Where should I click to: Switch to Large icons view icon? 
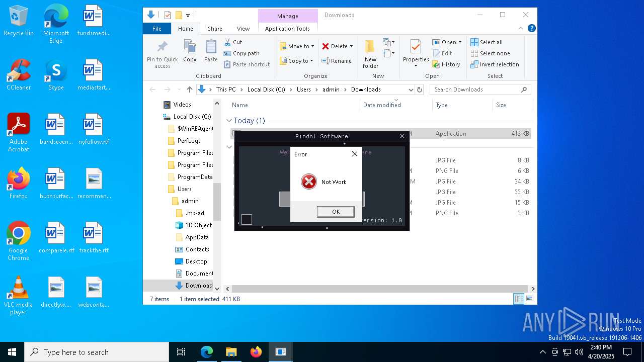[x=529, y=299]
